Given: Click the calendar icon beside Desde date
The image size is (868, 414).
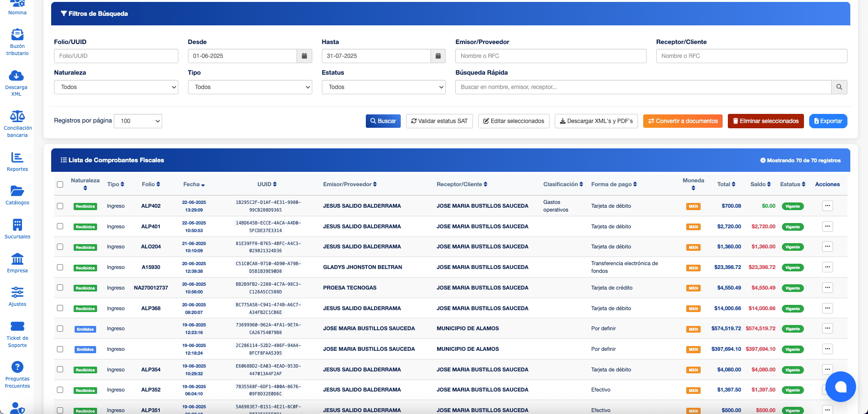Looking at the screenshot, I should [x=304, y=56].
